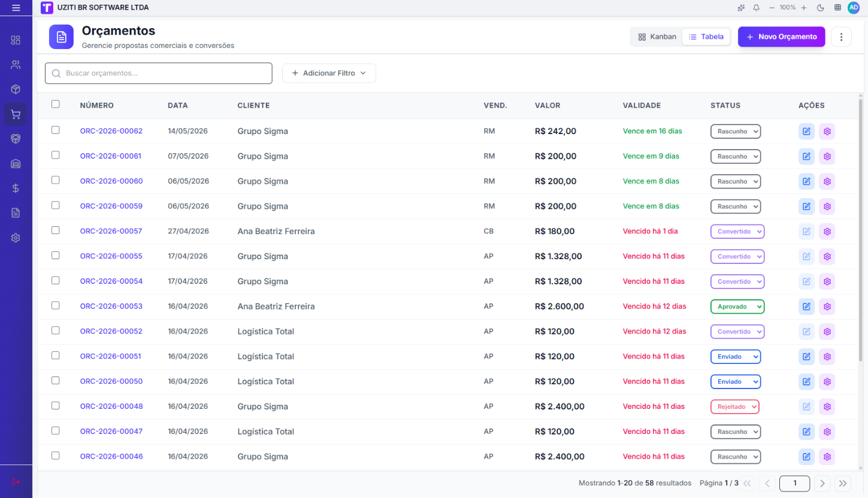Click Novo Orçamento button
Screen dimensions: 868x498
tap(781, 37)
